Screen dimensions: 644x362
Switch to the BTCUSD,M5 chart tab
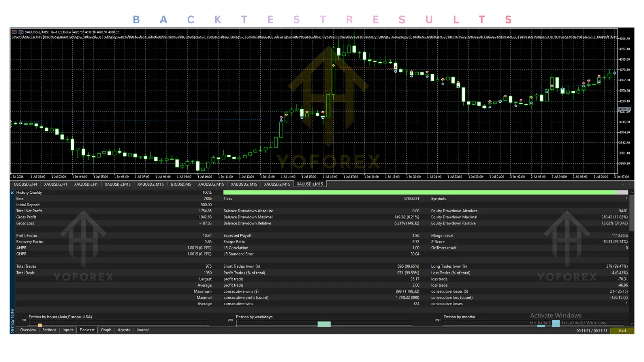[x=181, y=184]
